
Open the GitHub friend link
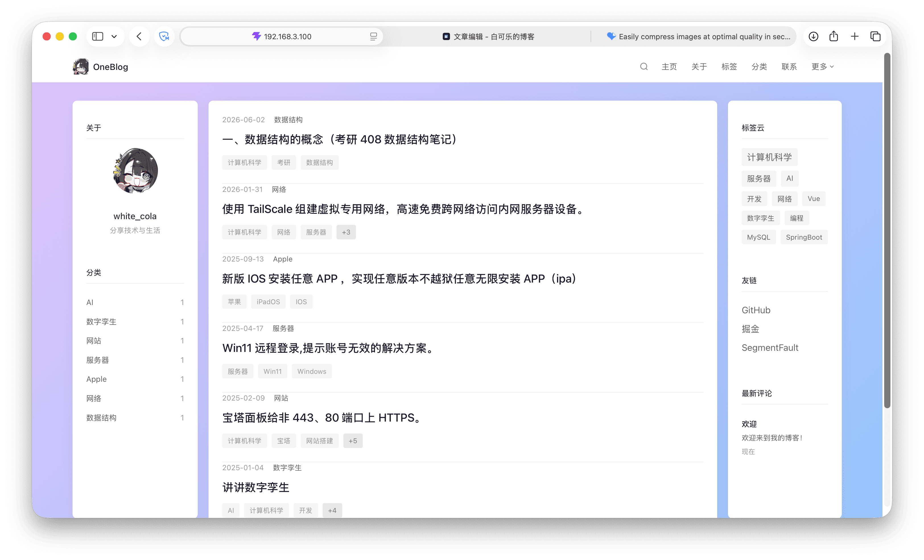[756, 310]
